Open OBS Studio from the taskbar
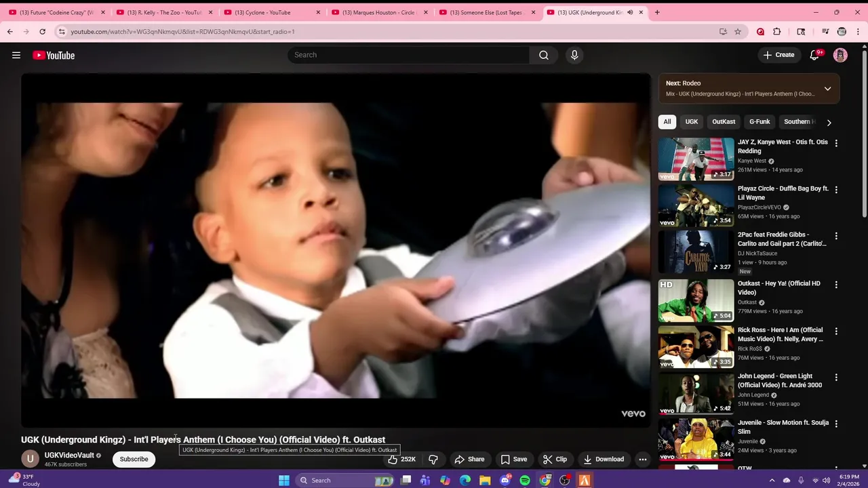This screenshot has height=488, width=868. click(565, 481)
